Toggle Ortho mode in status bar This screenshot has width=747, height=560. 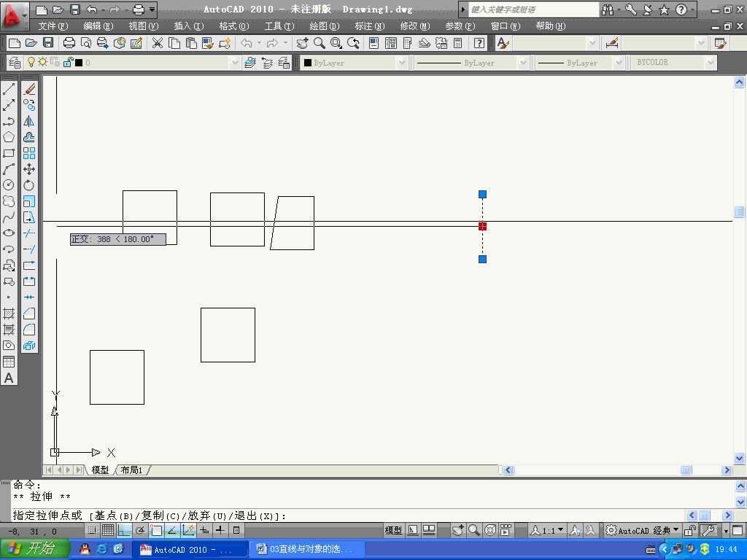click(124, 530)
